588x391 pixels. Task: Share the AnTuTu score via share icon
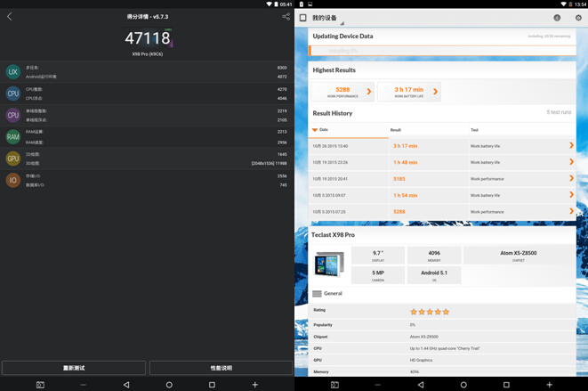pyautogui.click(x=286, y=17)
